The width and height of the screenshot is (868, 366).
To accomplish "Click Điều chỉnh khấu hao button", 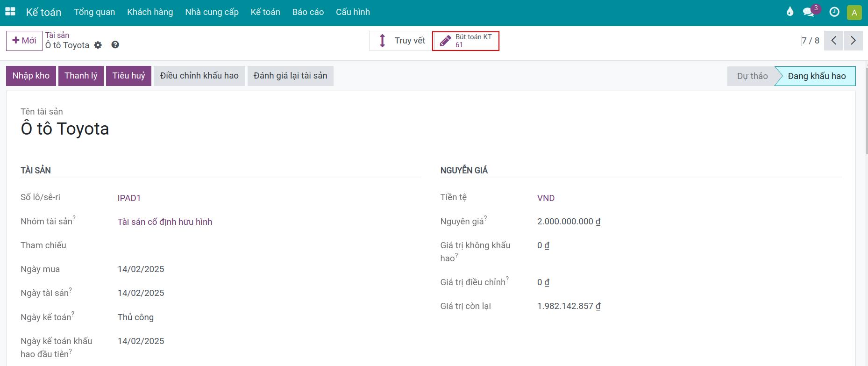I will coord(199,76).
